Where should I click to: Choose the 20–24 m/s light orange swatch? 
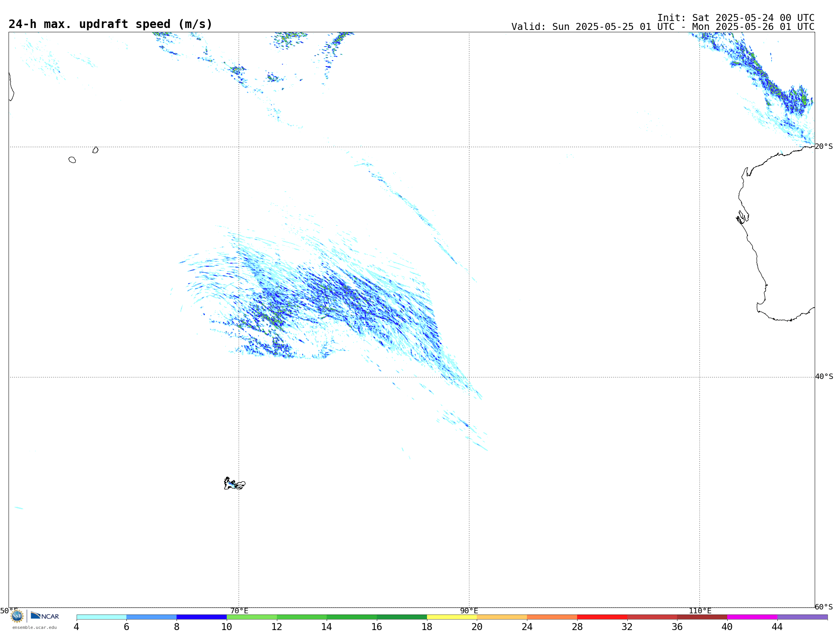(x=502, y=617)
